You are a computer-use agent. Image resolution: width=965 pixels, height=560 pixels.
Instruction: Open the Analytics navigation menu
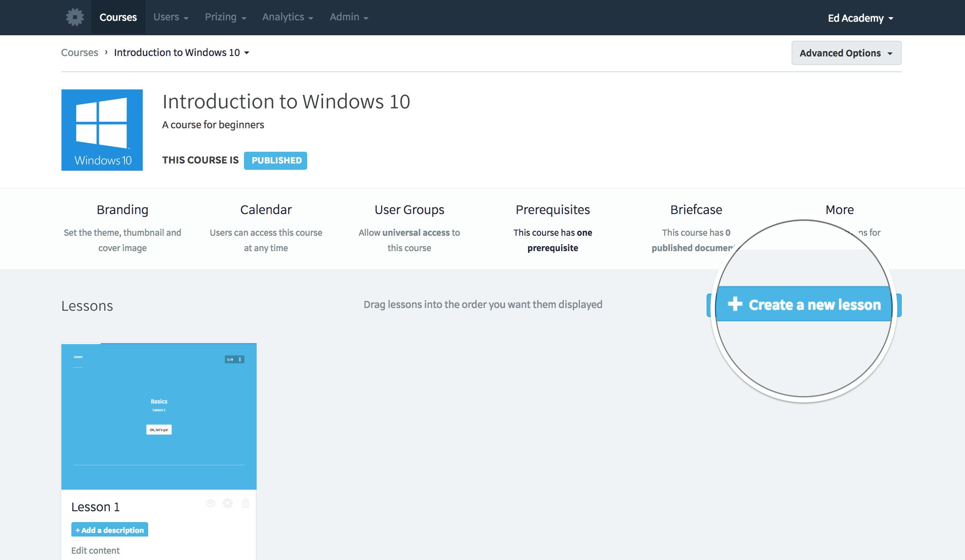[287, 17]
